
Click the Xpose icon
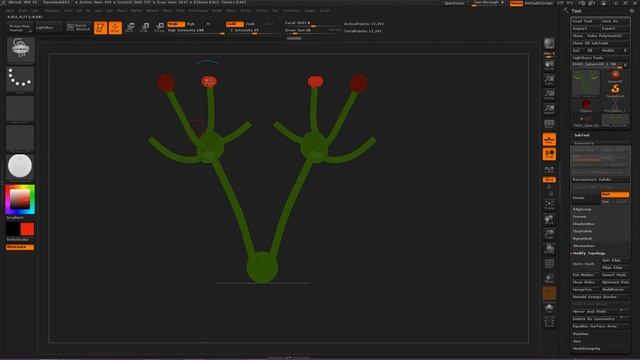549,322
